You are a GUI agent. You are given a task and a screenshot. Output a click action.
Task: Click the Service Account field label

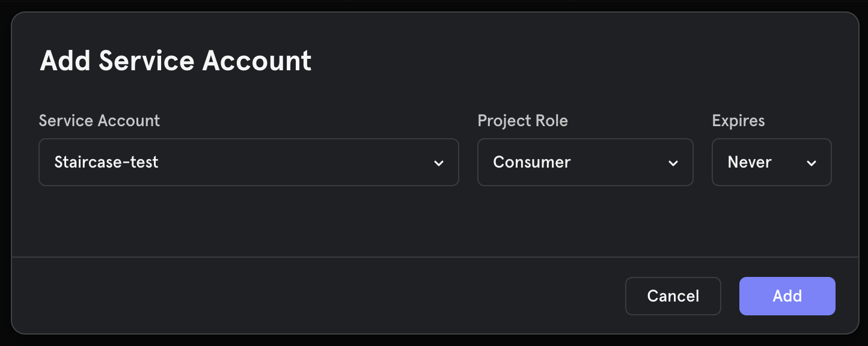coord(100,120)
